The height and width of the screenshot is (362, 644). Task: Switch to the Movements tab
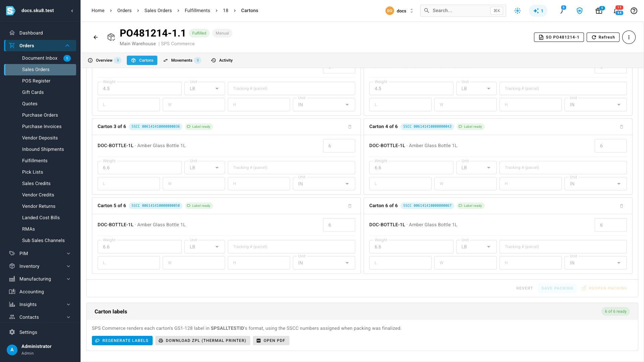point(182,60)
